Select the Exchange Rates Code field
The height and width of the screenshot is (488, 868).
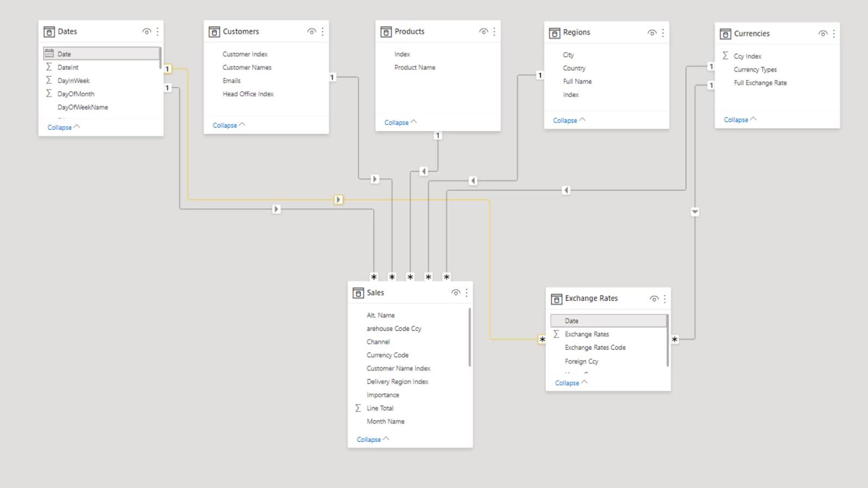click(x=595, y=348)
